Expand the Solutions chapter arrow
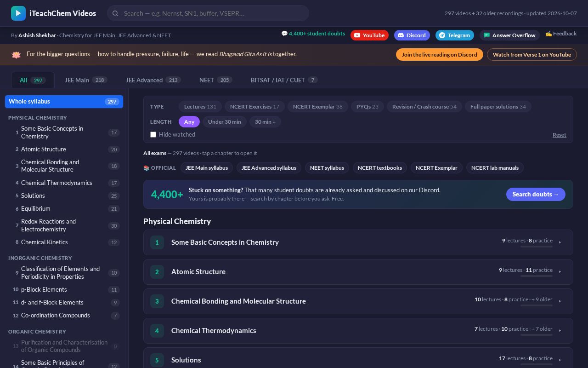The image size is (588, 368). 560,360
